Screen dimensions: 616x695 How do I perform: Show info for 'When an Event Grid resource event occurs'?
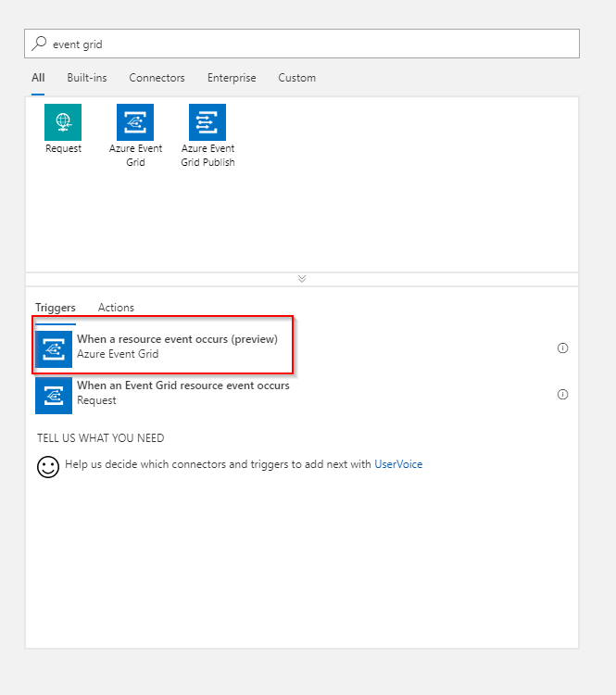(x=563, y=395)
